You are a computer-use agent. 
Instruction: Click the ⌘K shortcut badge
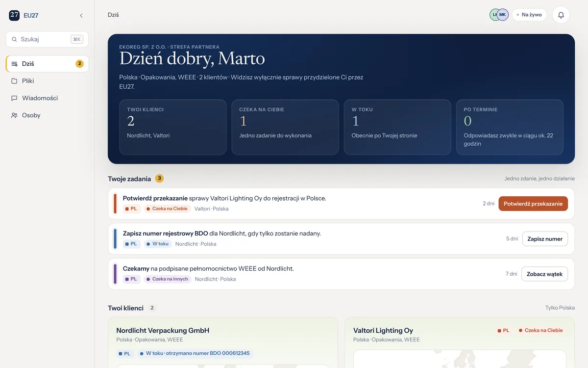[77, 39]
